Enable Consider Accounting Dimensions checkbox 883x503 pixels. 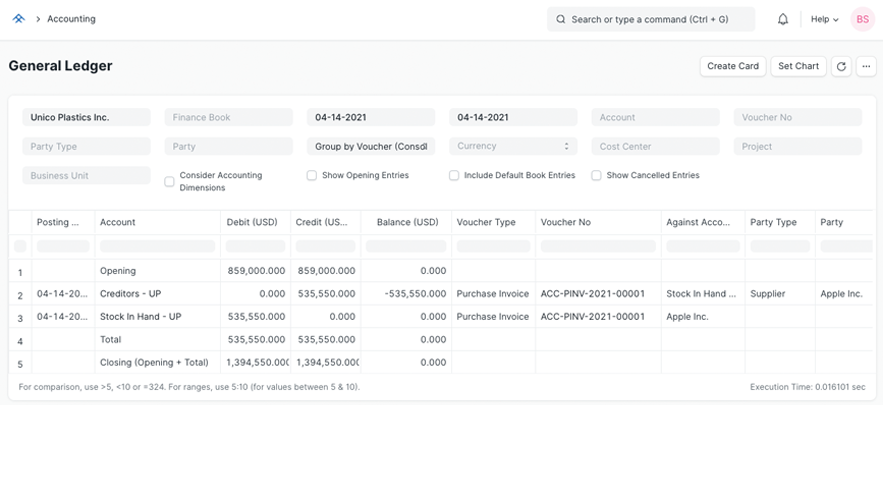click(x=170, y=181)
